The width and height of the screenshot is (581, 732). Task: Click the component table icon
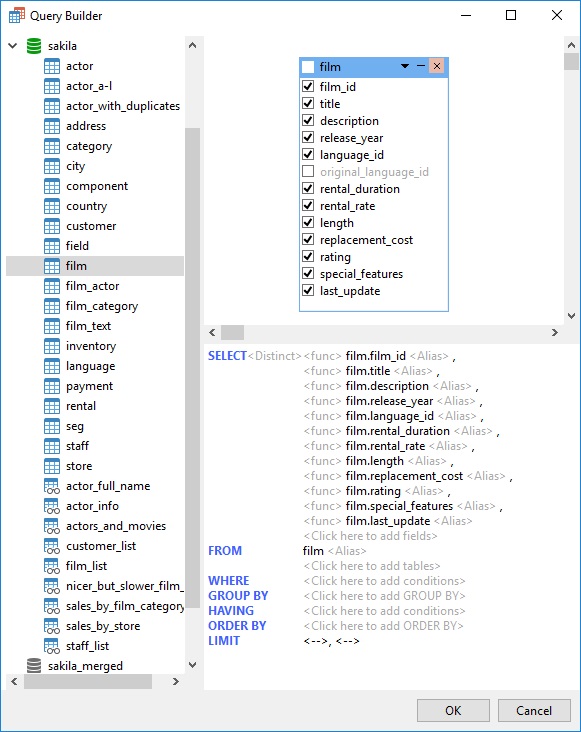[x=52, y=186]
